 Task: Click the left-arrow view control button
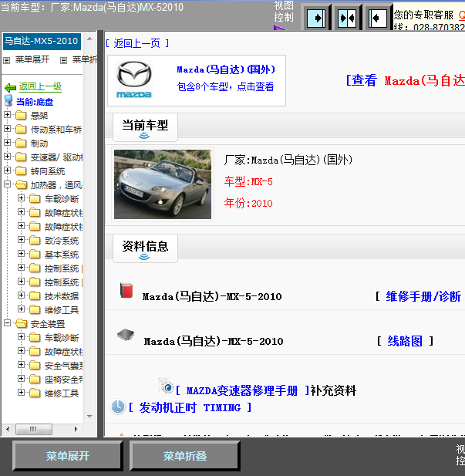378,19
